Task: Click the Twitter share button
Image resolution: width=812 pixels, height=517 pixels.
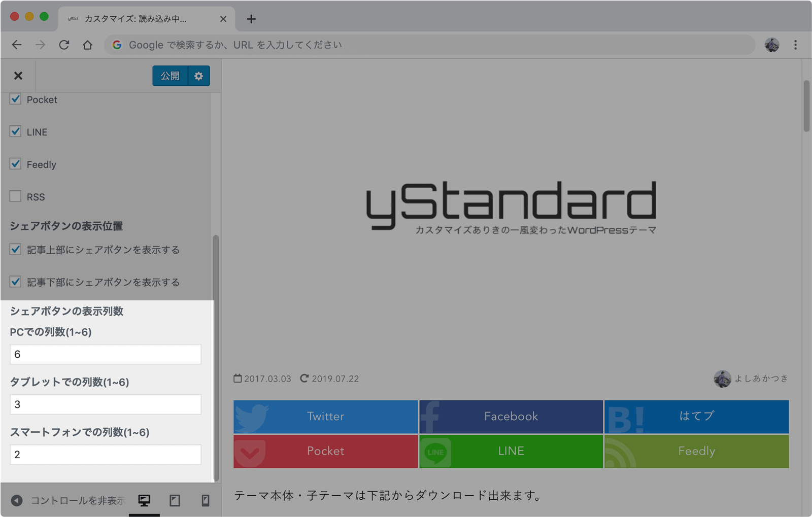Action: click(x=326, y=417)
